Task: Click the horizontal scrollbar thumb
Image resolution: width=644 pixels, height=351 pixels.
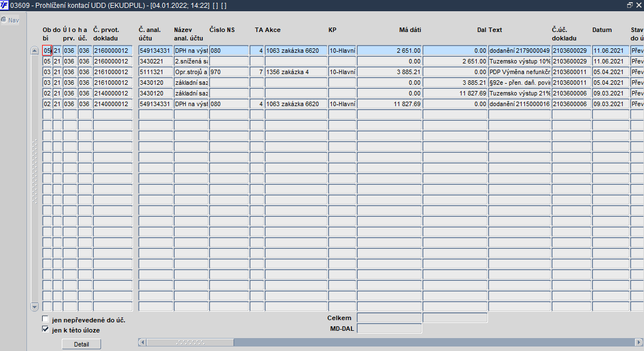Action: click(190, 342)
